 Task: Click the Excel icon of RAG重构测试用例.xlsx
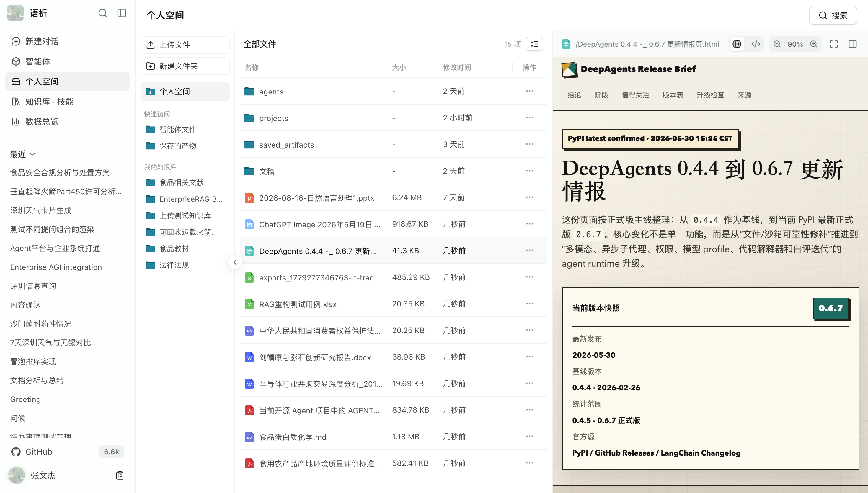tap(249, 304)
